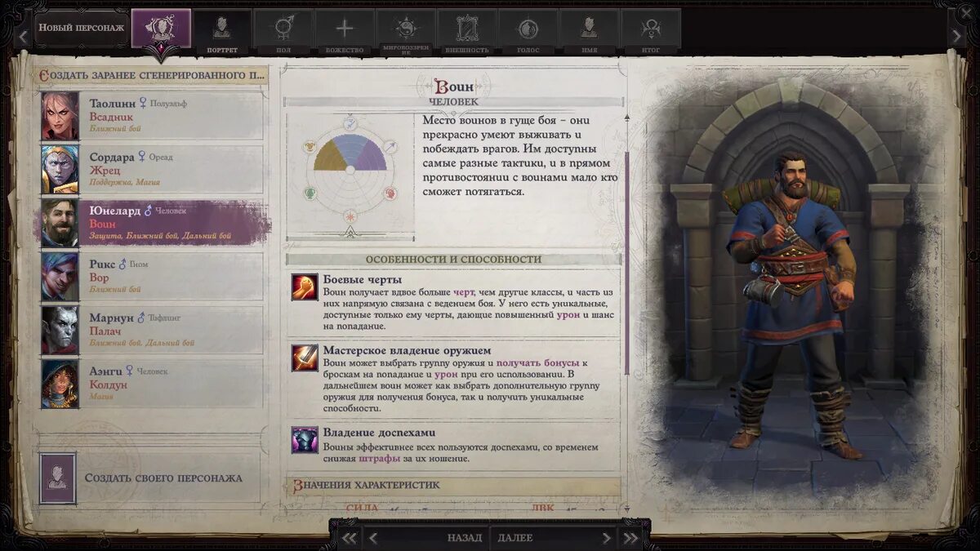Select Юнелард portrait thumbnail
The image size is (980, 551).
point(60,223)
